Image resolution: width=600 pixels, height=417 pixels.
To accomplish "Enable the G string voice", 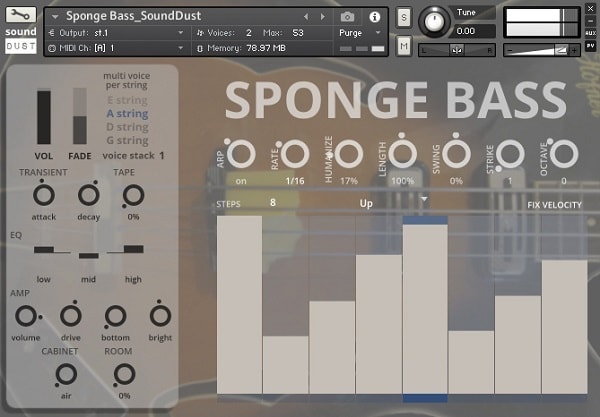I will click(x=127, y=140).
